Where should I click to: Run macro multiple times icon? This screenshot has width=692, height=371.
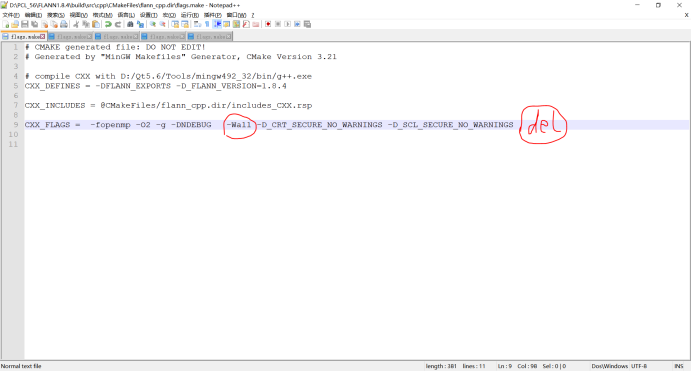(297, 24)
